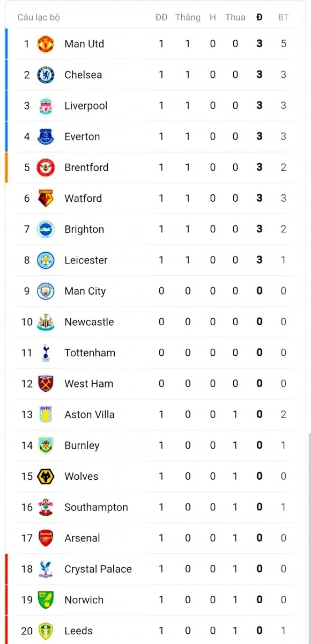Click the Man Utd club crest
Image resolution: width=311 pixels, height=644 pixels.
pos(46,44)
